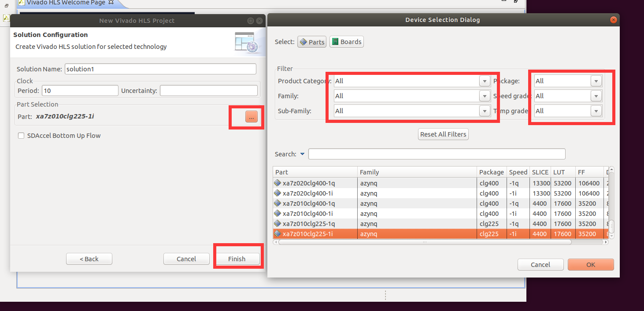Sort by SLICE column header
The width and height of the screenshot is (644, 311).
(540, 172)
